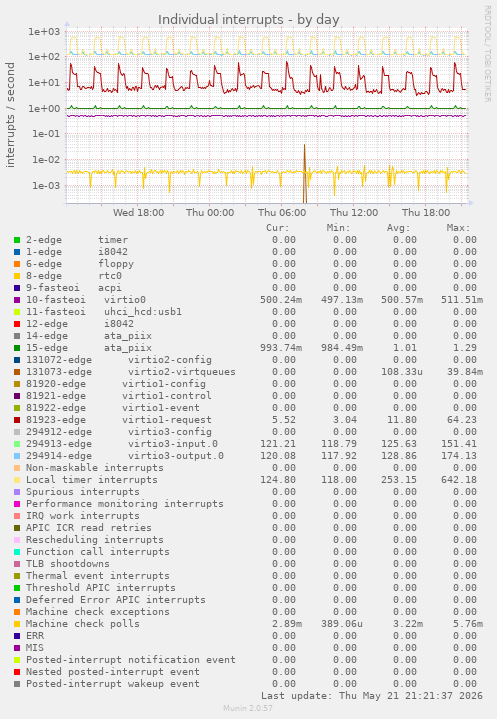Image resolution: width=497 pixels, height=719 pixels.
Task: Click the dark red 81923-edge virtio1-request swatch
Action: click(x=17, y=420)
